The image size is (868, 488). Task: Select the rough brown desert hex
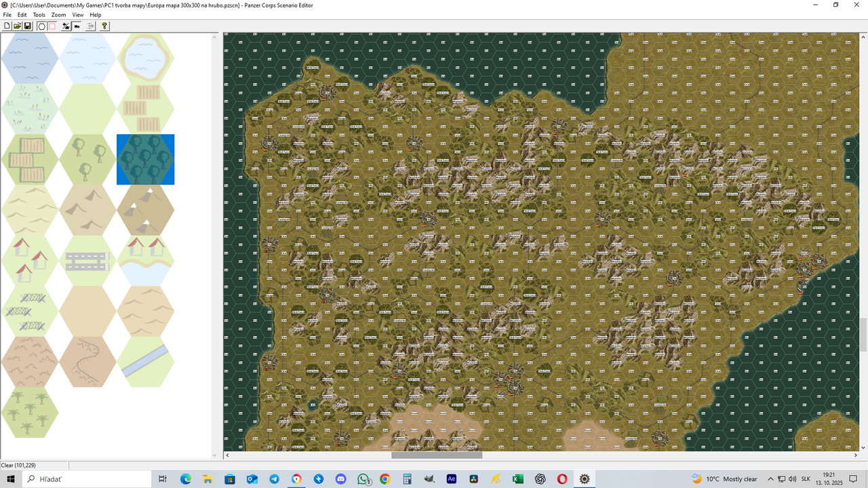pyautogui.click(x=30, y=362)
